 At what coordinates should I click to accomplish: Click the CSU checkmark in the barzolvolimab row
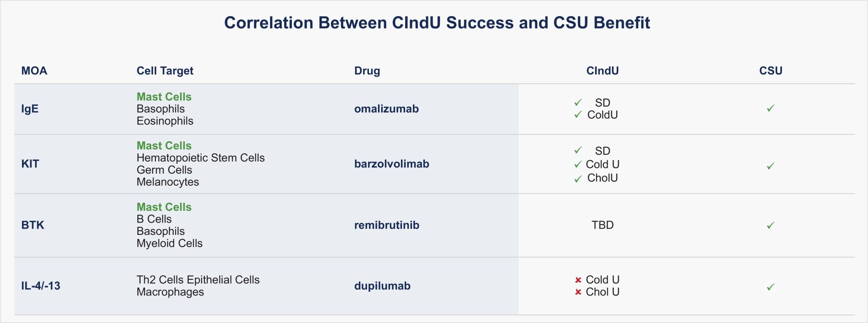pos(770,166)
